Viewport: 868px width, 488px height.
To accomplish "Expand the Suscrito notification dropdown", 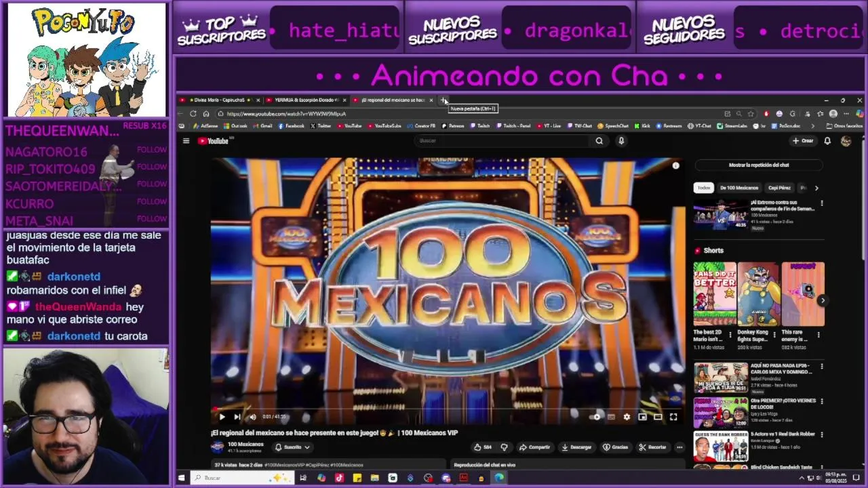I will pos(292,447).
